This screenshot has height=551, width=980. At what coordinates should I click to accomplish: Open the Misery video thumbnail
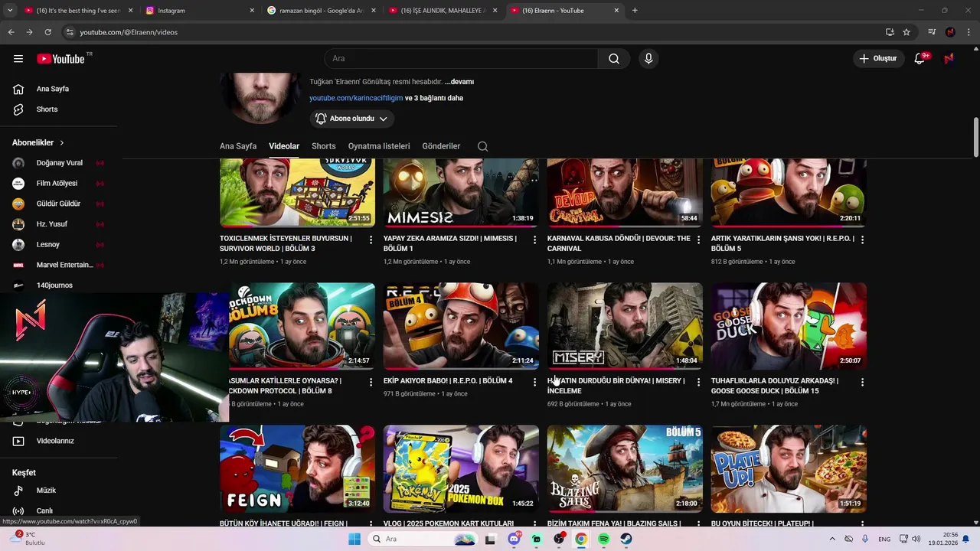pos(625,326)
